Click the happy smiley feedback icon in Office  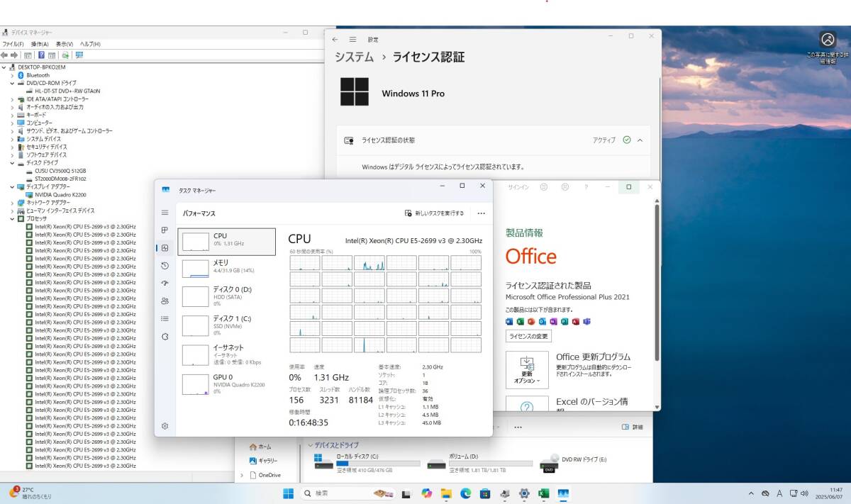[x=544, y=187]
